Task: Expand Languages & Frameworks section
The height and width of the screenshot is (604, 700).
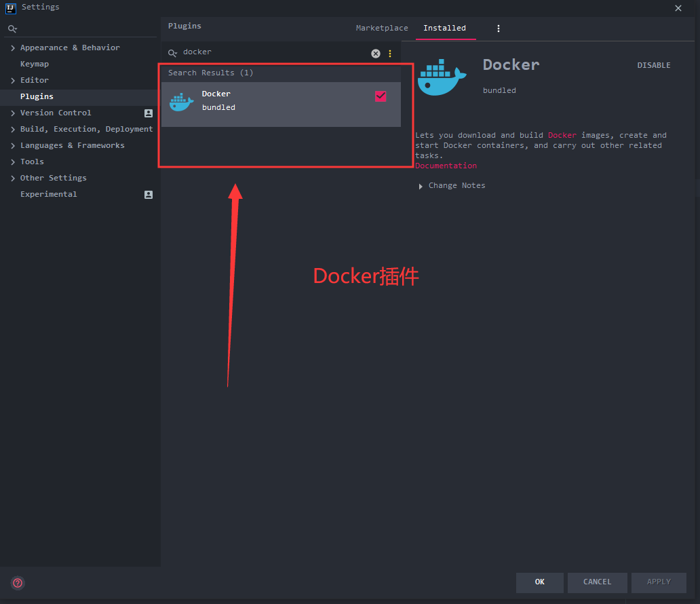Action: pos(13,146)
